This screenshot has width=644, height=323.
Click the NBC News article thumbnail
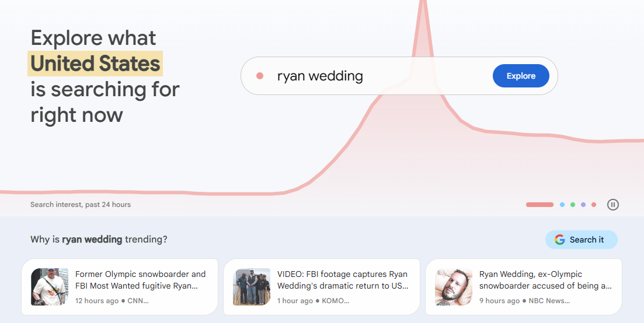pyautogui.click(x=454, y=287)
